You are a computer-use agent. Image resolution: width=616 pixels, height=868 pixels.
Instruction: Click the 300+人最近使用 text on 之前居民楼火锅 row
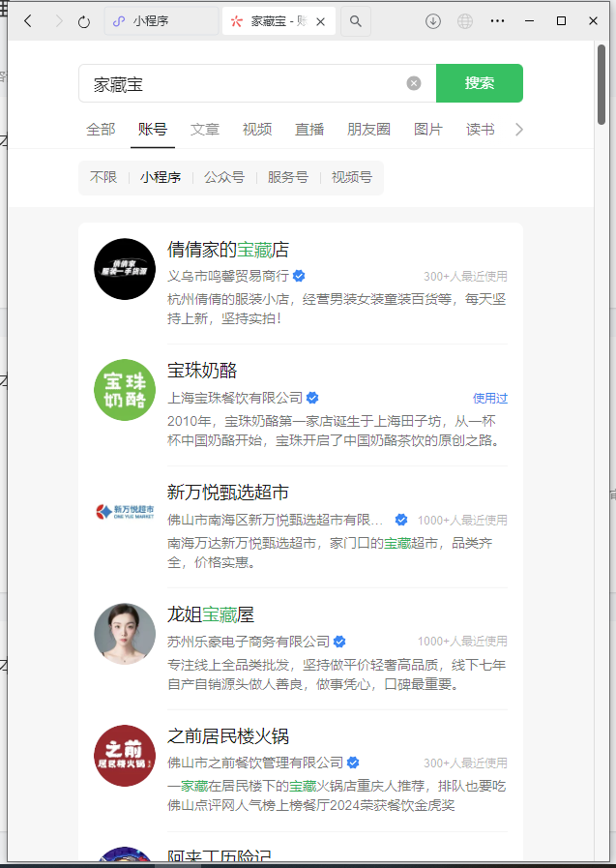pyautogui.click(x=465, y=763)
